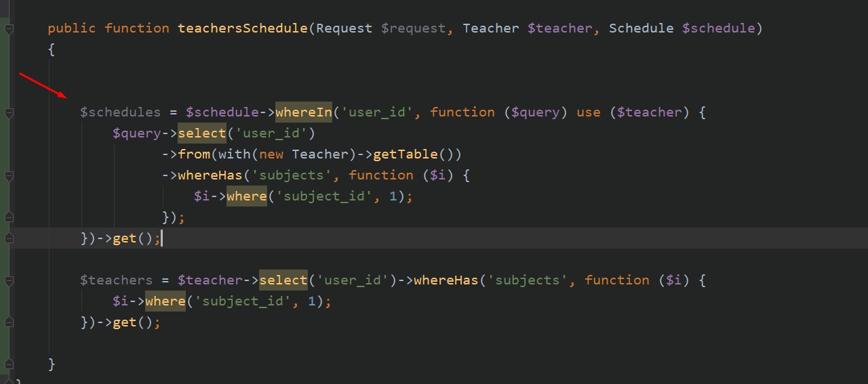The image size is (868, 384).
Task: Click the $schedule parameter in the signature
Action: [718, 28]
